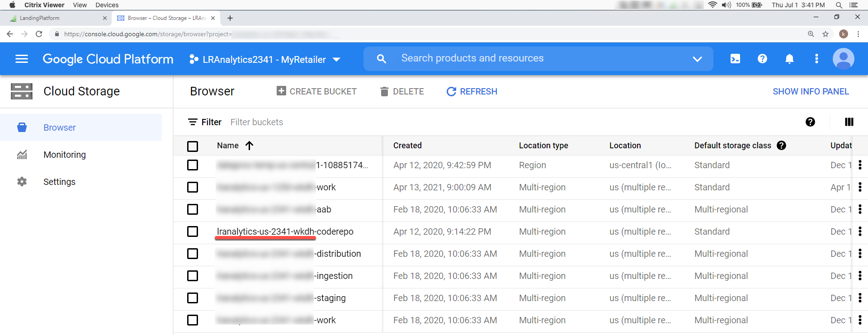
Task: Click the Location type column header
Action: [x=543, y=146]
